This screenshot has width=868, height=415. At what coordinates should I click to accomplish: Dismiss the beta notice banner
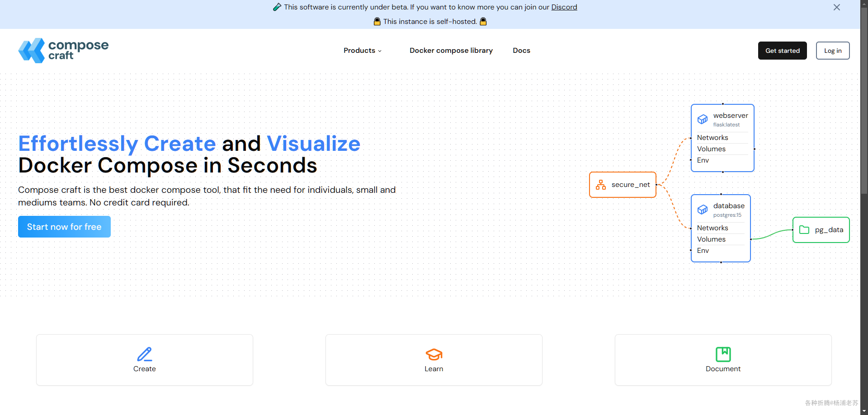pyautogui.click(x=837, y=7)
